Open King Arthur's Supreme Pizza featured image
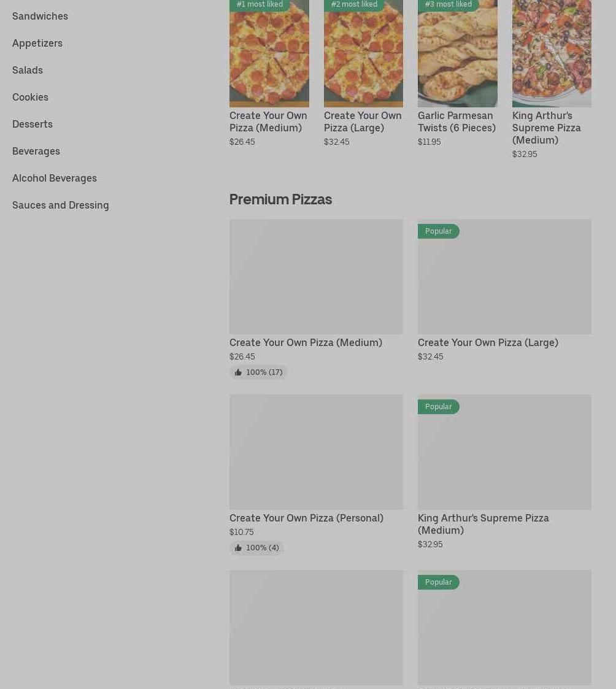This screenshot has width=616, height=689. (x=552, y=55)
